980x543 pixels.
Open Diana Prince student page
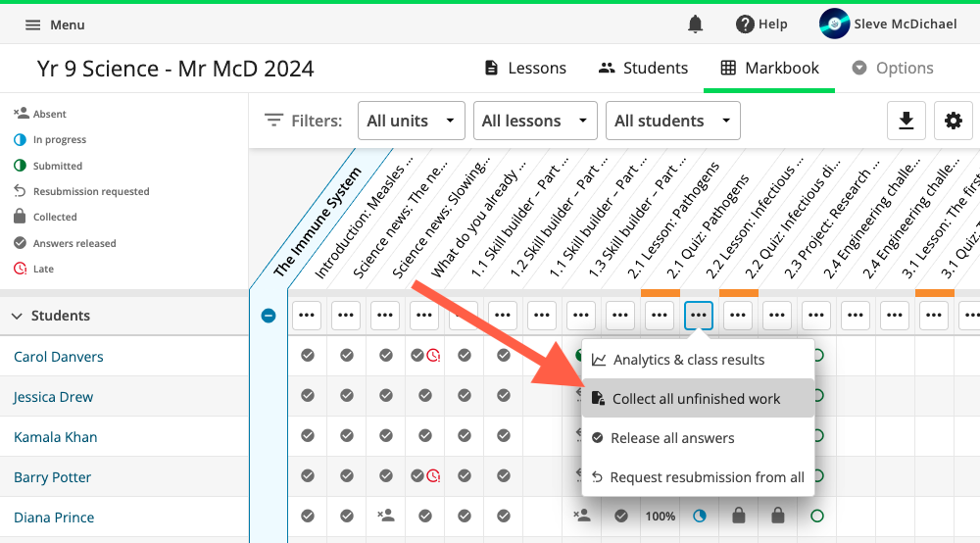tap(54, 518)
